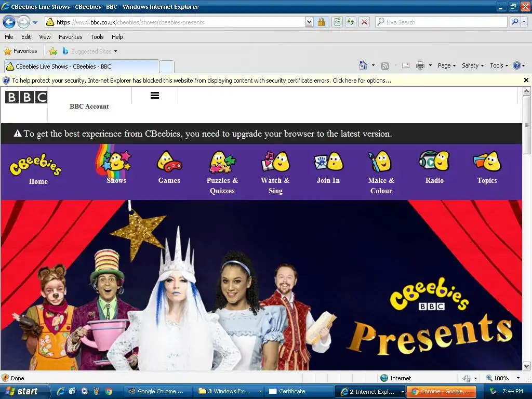Open the hamburger menu icon

pos(155,96)
